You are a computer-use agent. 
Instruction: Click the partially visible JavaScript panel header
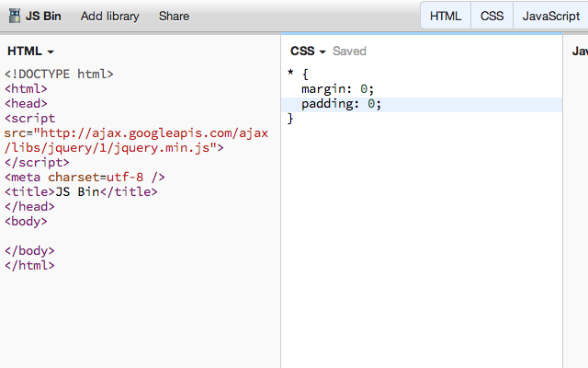pos(579,52)
